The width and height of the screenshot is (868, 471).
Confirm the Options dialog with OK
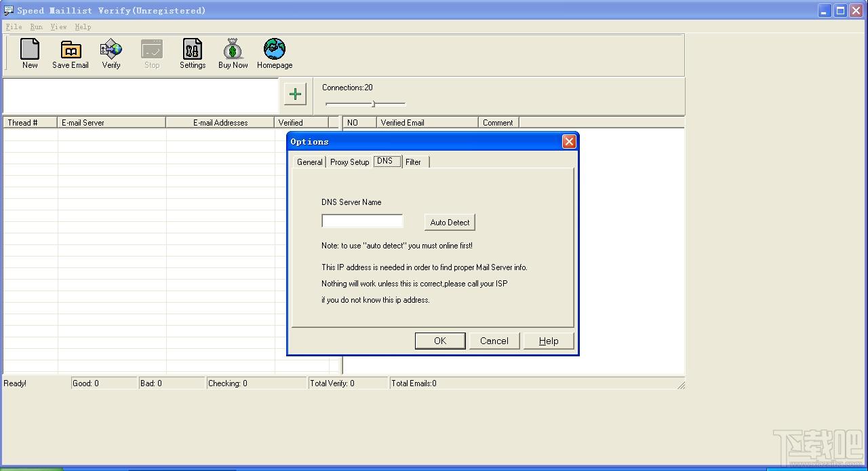[440, 341]
